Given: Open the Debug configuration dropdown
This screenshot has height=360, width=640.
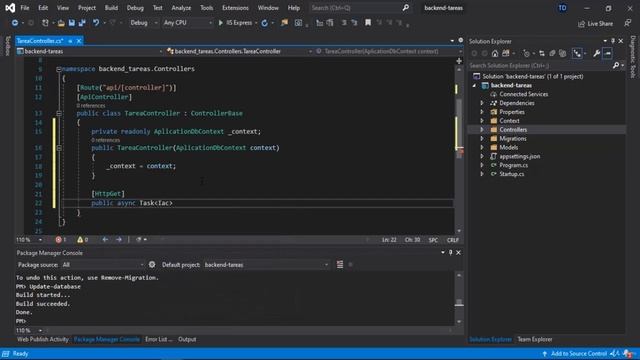Looking at the screenshot, I should click(143, 23).
